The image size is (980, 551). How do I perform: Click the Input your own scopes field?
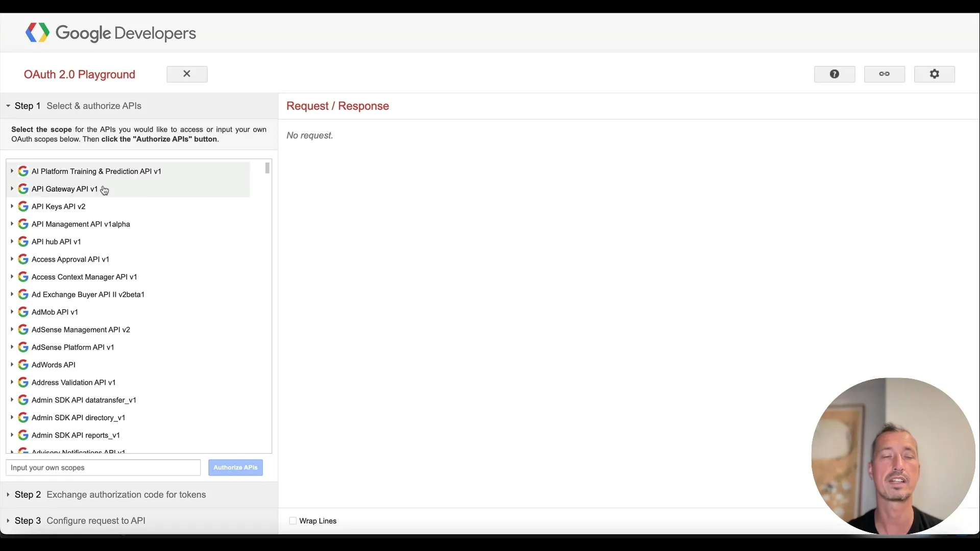pyautogui.click(x=103, y=467)
